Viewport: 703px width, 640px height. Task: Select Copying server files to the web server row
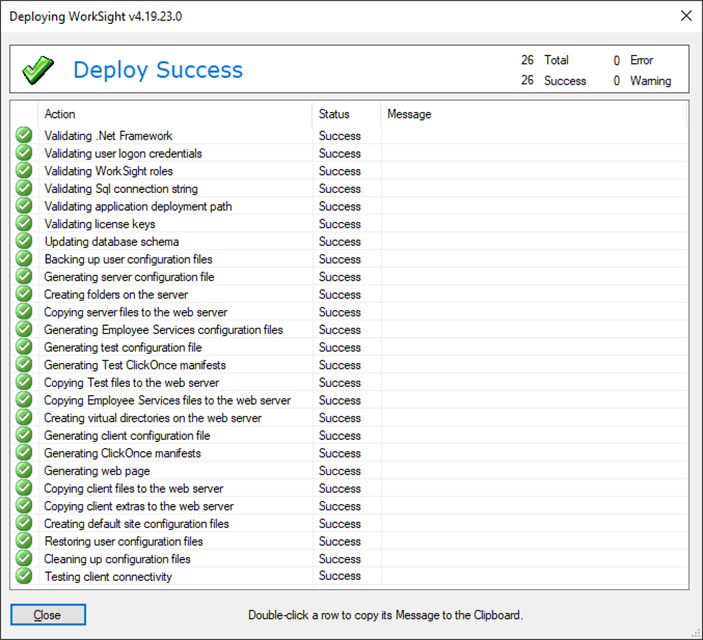point(135,312)
